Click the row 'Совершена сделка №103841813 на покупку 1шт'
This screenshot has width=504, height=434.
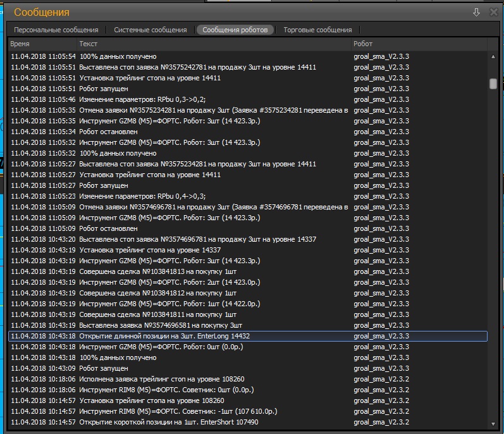point(157,271)
